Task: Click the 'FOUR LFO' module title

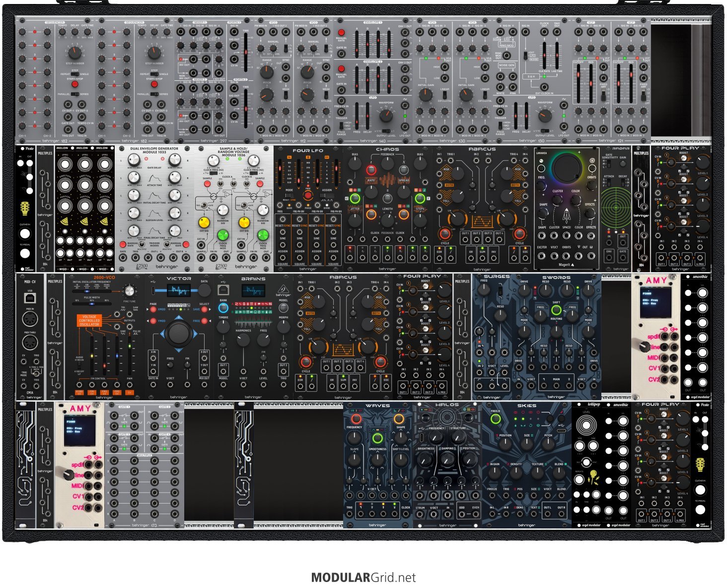Action: 308,150
